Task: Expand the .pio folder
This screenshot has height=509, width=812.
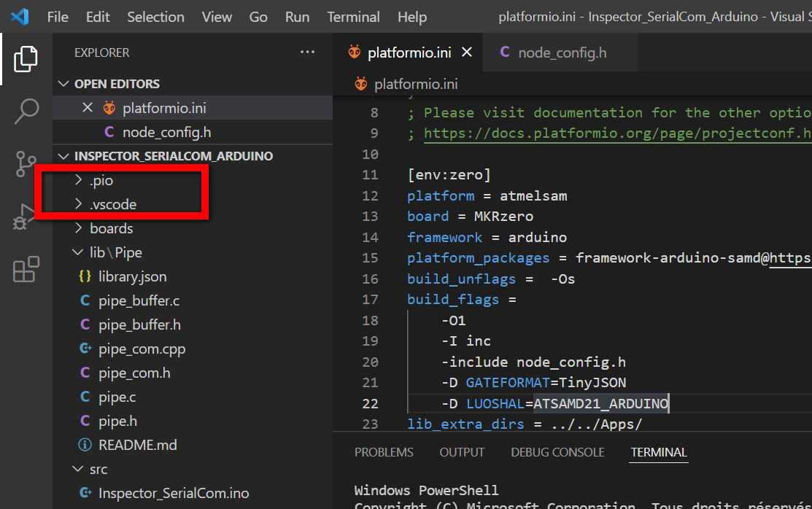Action: (x=101, y=180)
